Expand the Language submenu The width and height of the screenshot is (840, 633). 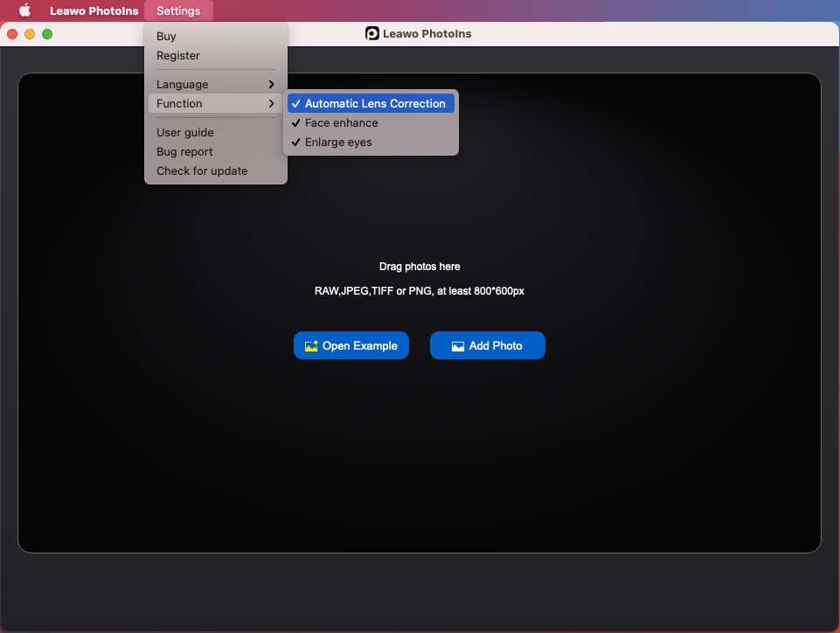coord(215,85)
